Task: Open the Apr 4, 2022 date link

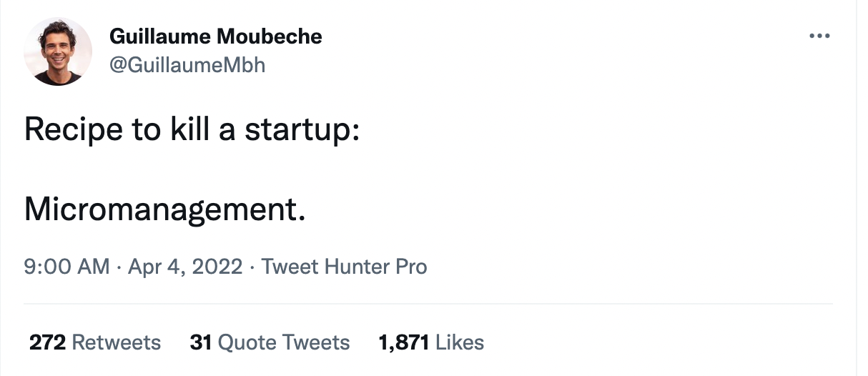Action: point(185,267)
